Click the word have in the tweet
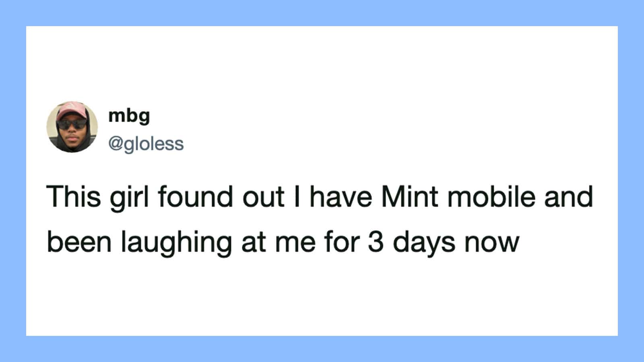Viewport: 644px width, 362px height. pos(341,197)
